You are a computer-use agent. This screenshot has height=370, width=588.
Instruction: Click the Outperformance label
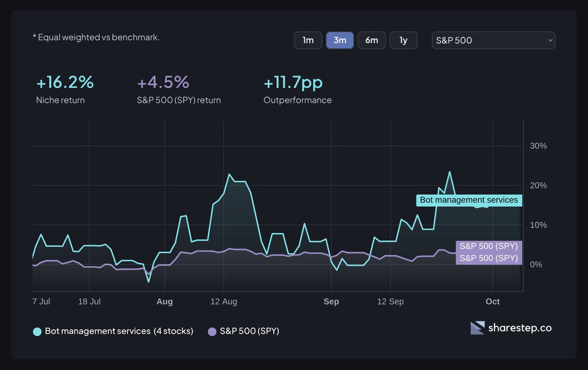coord(297,100)
